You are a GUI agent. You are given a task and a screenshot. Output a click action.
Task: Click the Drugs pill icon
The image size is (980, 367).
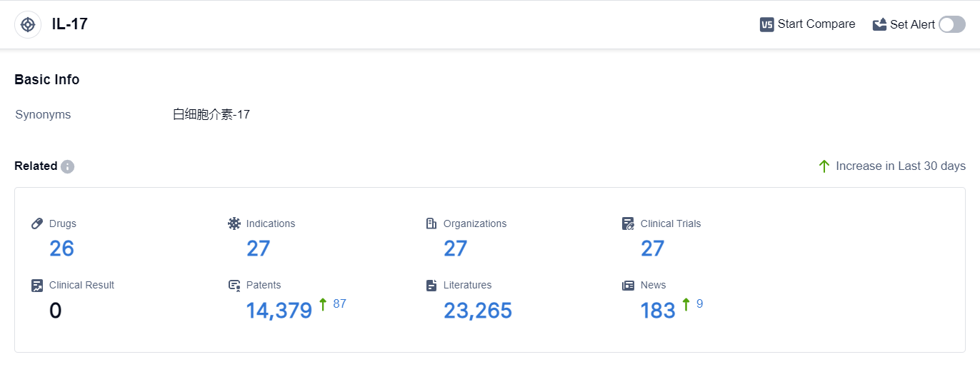[x=38, y=223]
